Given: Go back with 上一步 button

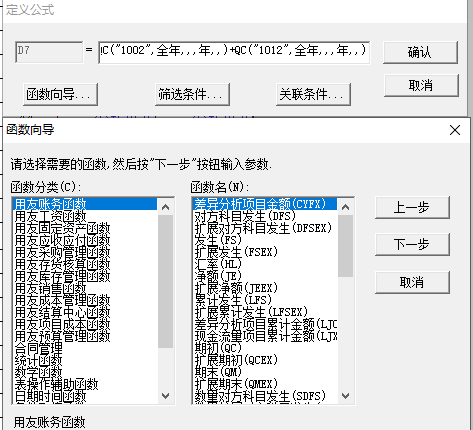Looking at the screenshot, I should coord(412,207).
